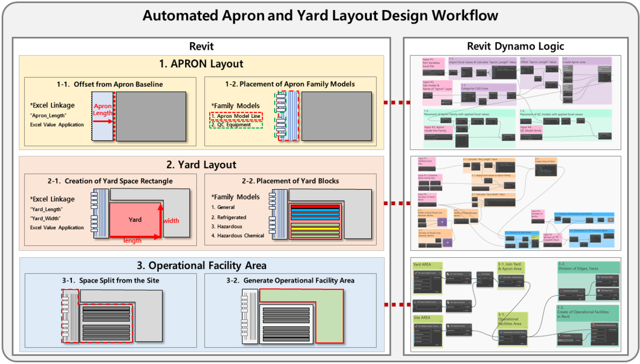Click the Categories node icon
The height and width of the screenshot is (364, 640).
[x=560, y=335]
